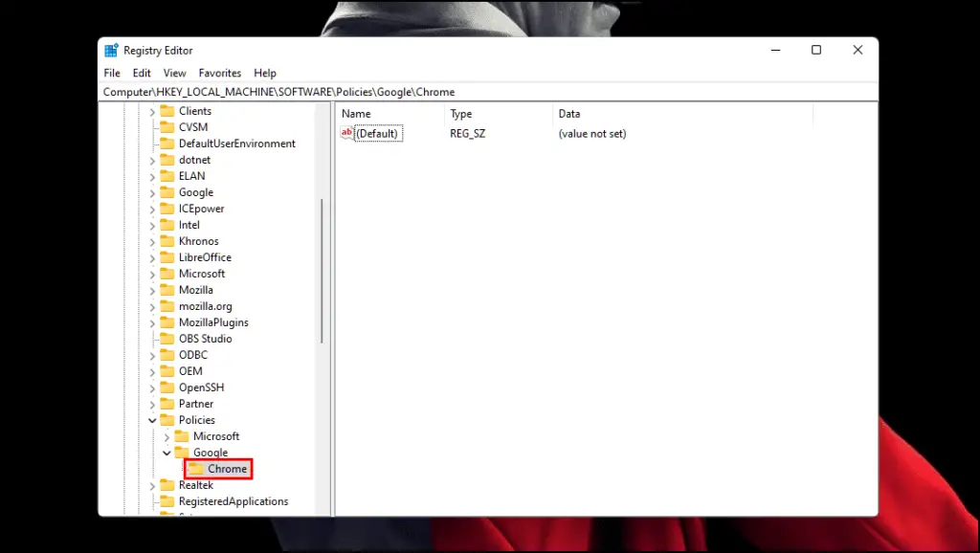Click the folder icon next to Realtek
This screenshot has width=980, height=553.
coord(167,485)
